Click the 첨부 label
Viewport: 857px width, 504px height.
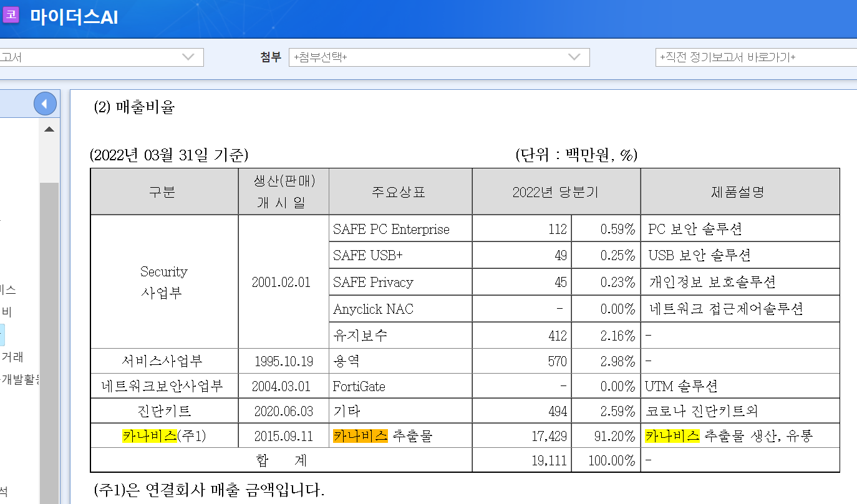coord(271,57)
